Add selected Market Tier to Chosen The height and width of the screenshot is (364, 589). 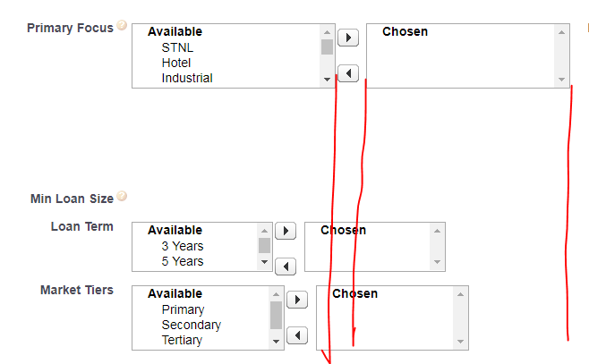point(296,301)
